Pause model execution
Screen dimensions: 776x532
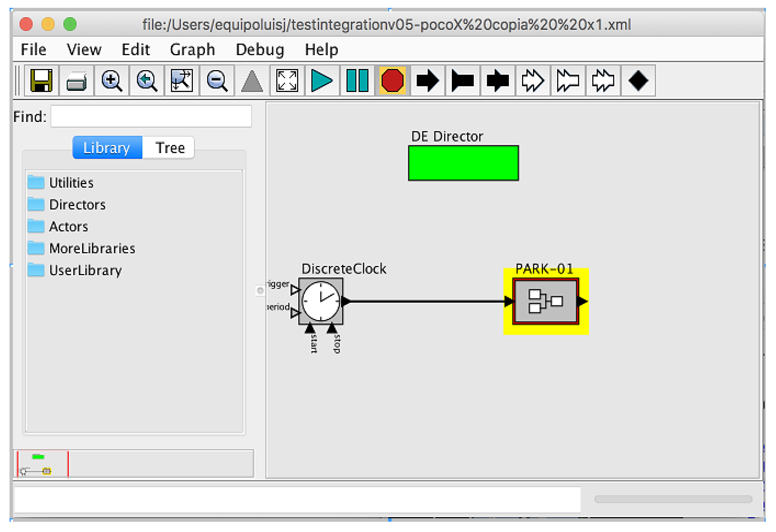[x=357, y=80]
